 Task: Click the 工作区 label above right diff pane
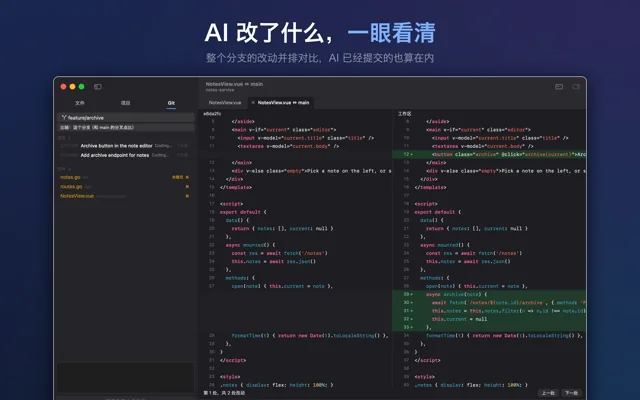(x=404, y=113)
